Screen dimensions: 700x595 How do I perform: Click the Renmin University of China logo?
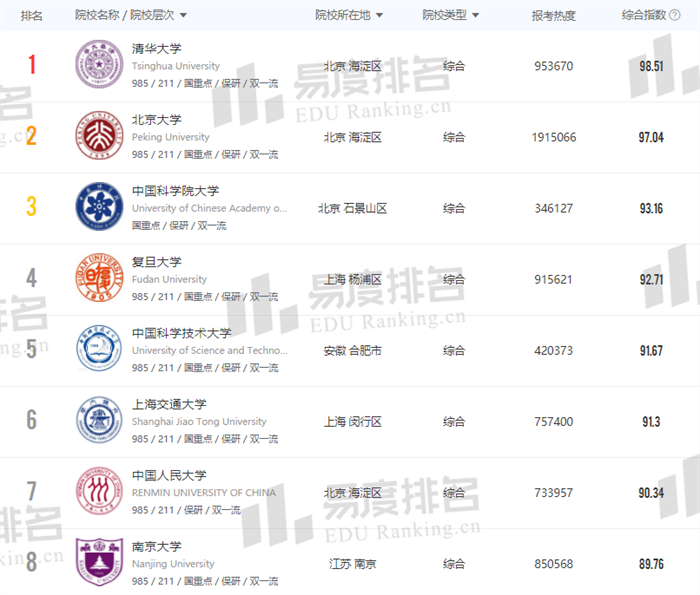99,491
